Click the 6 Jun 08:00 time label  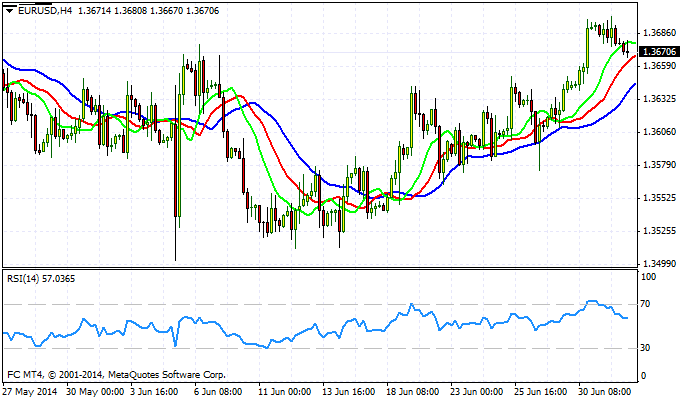tap(218, 391)
